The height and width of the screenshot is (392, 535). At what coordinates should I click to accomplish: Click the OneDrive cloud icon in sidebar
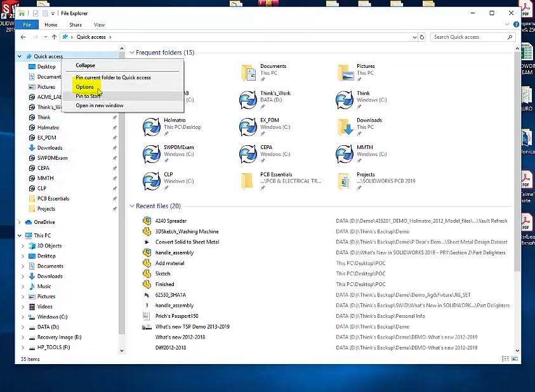(x=29, y=222)
